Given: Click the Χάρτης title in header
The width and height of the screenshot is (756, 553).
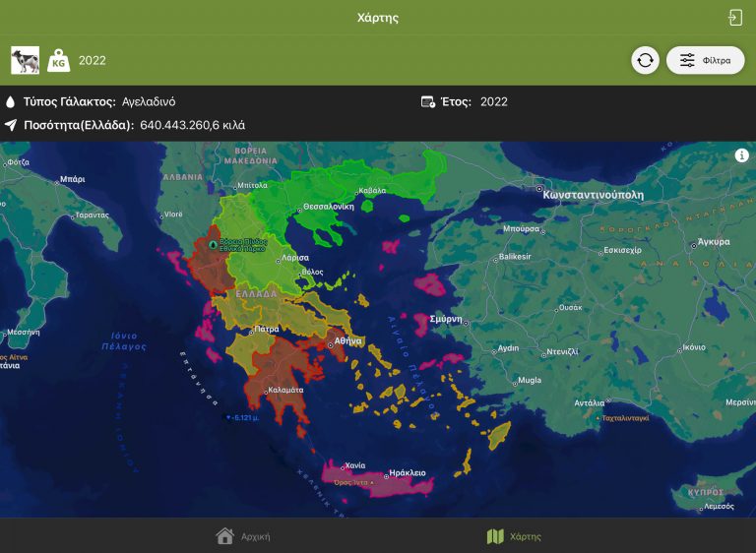Looking at the screenshot, I should point(378,18).
